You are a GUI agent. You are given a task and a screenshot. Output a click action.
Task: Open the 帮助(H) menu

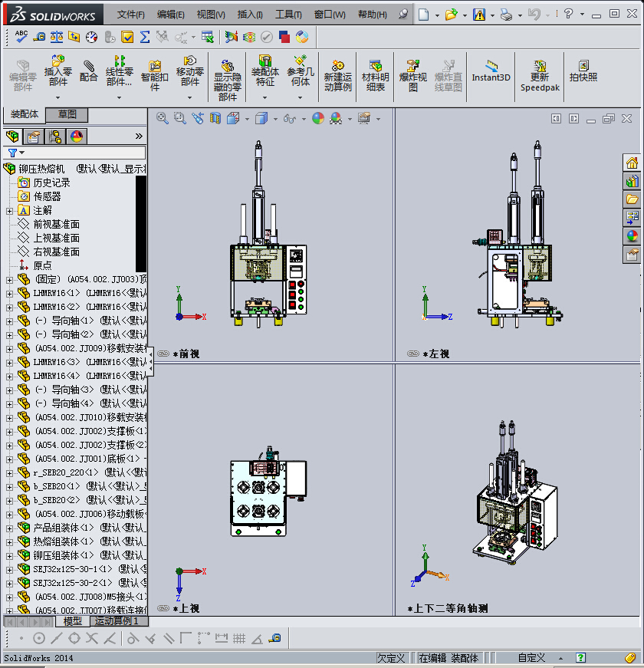(373, 15)
